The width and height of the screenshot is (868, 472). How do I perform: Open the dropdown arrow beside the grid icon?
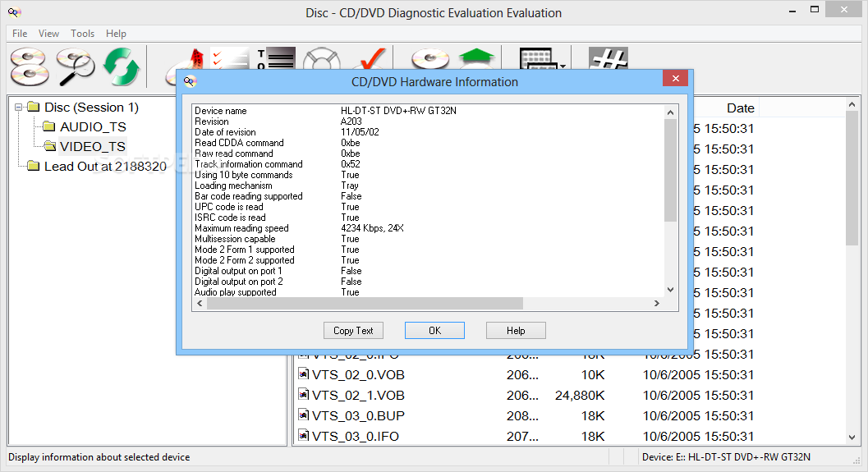pyautogui.click(x=563, y=66)
